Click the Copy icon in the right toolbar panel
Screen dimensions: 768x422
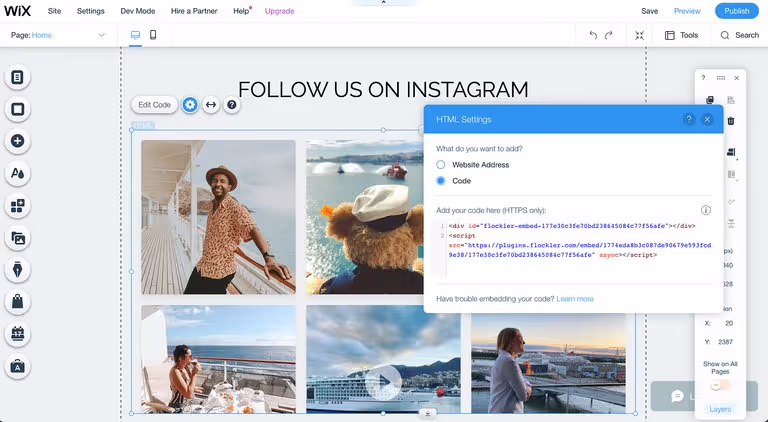[x=710, y=100]
